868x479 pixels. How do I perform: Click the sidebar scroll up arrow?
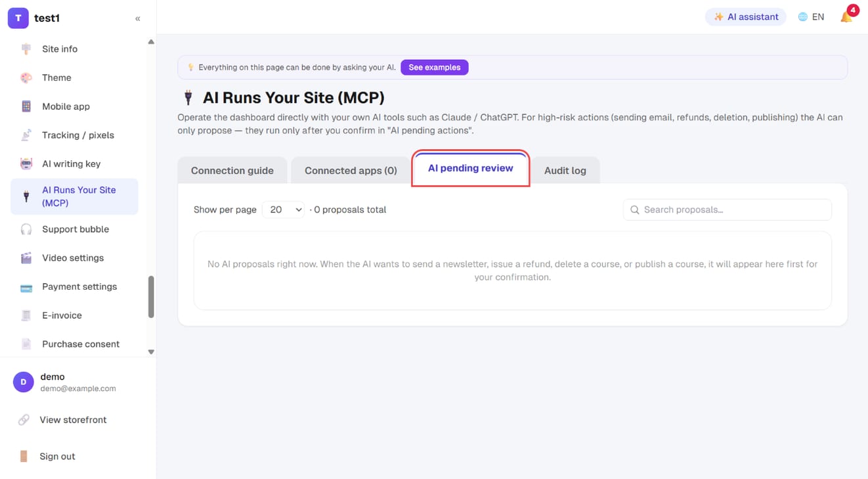click(x=151, y=41)
